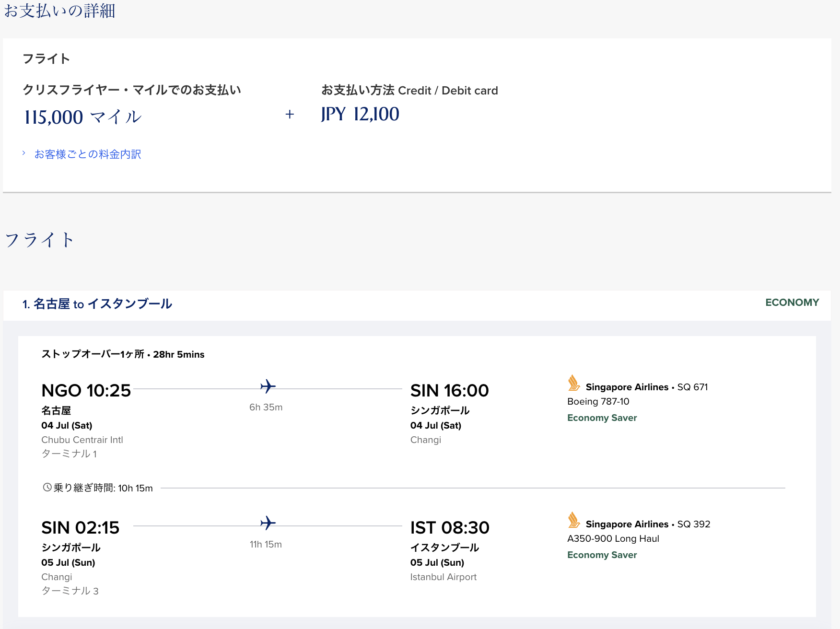Screen dimensions: 840x629
Task: Select the JPY 12,100 payment amount
Action: [360, 114]
